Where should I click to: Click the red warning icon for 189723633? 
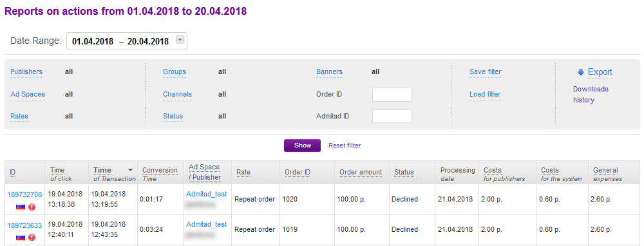[32, 238]
